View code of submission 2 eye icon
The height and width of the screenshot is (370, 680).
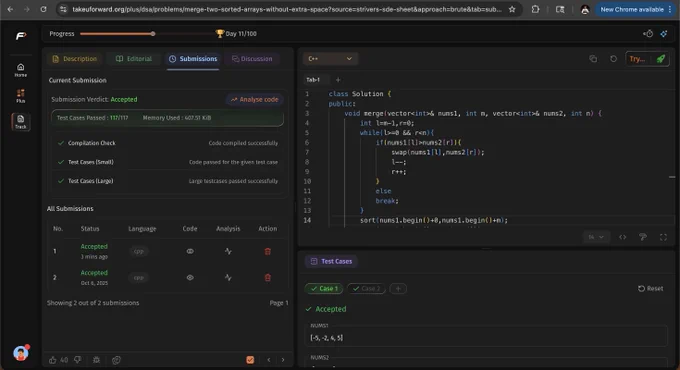coord(190,278)
